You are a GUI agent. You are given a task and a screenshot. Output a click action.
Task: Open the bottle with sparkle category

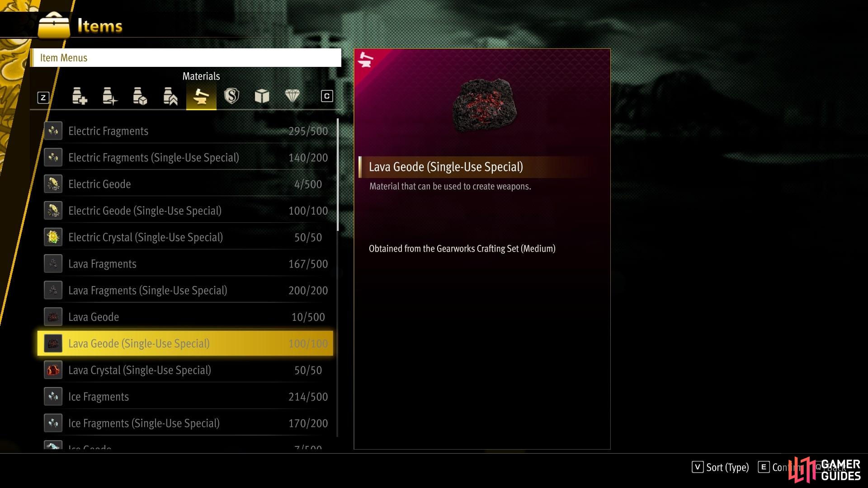[110, 96]
